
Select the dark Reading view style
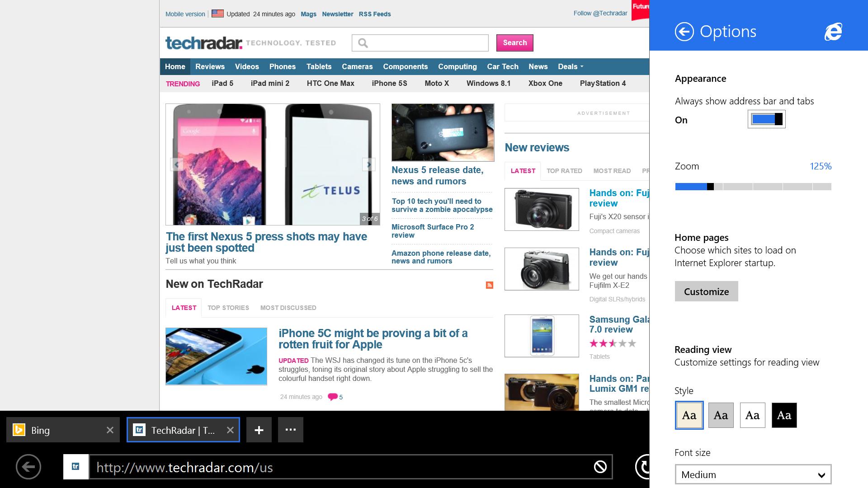click(x=783, y=415)
